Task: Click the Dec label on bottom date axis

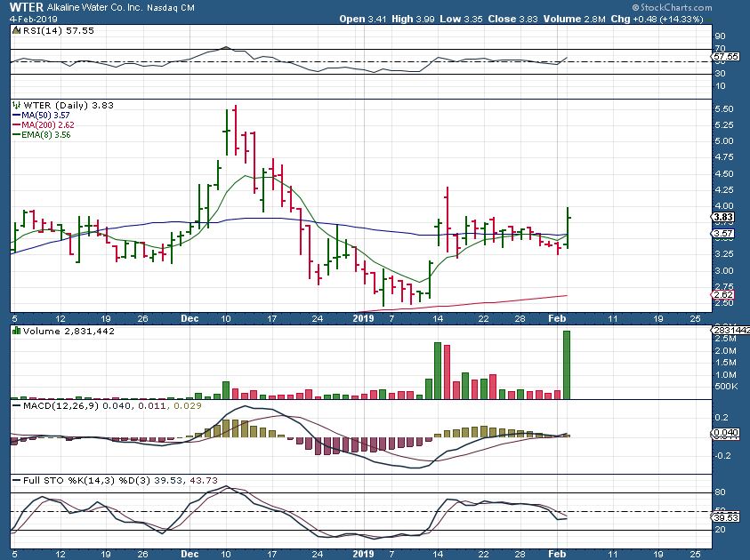Action: (190, 555)
